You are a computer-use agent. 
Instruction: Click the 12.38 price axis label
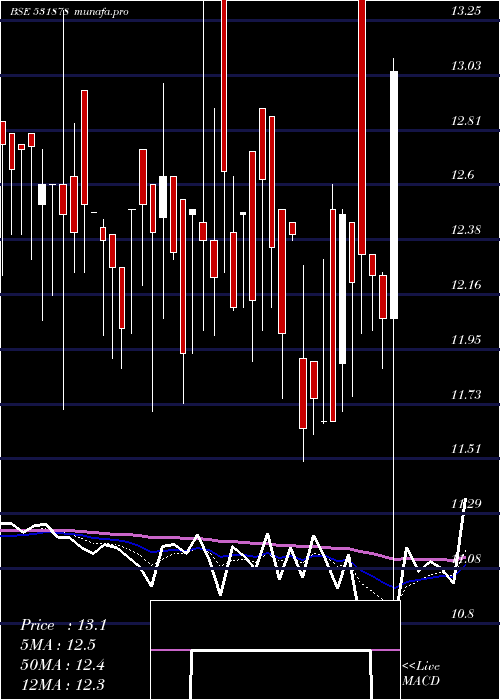click(466, 230)
